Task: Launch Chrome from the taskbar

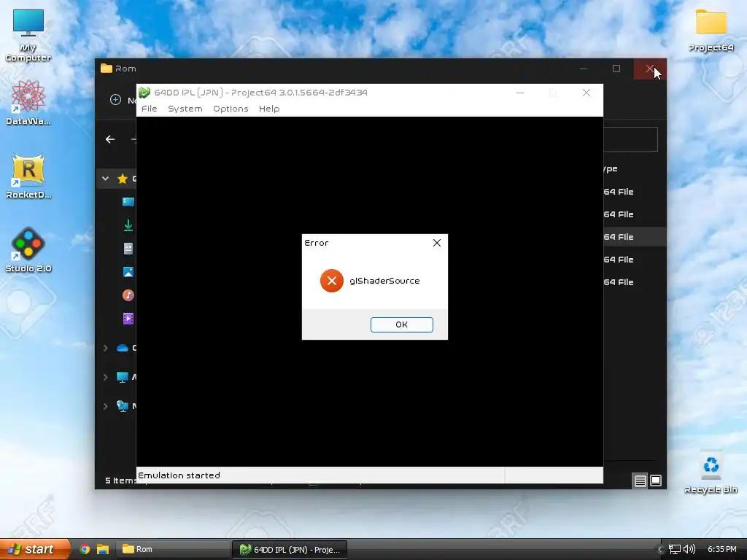Action: coord(85,549)
